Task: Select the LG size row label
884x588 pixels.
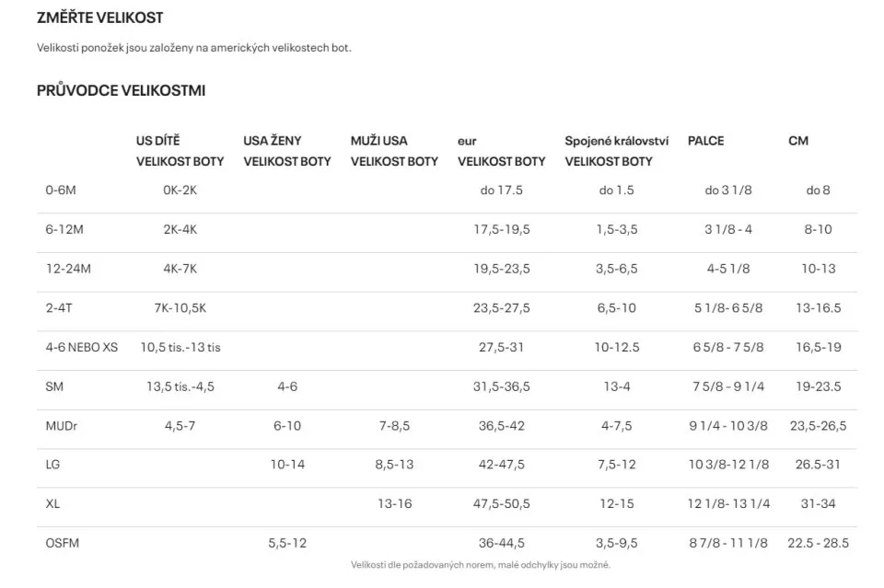Action: [52, 465]
